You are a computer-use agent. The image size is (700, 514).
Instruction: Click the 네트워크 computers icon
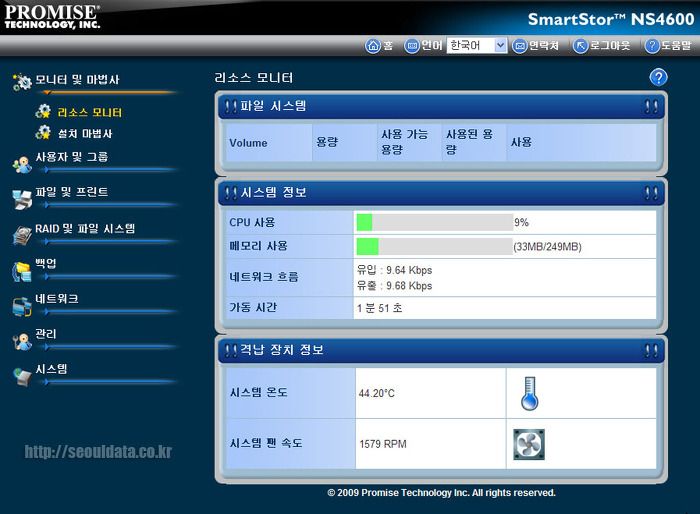(22, 307)
